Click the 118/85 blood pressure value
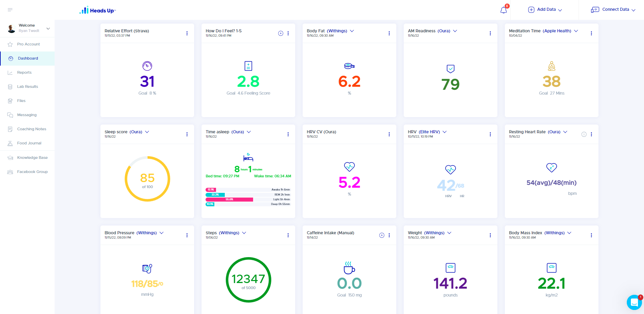The width and height of the screenshot is (644, 314). pyautogui.click(x=147, y=284)
